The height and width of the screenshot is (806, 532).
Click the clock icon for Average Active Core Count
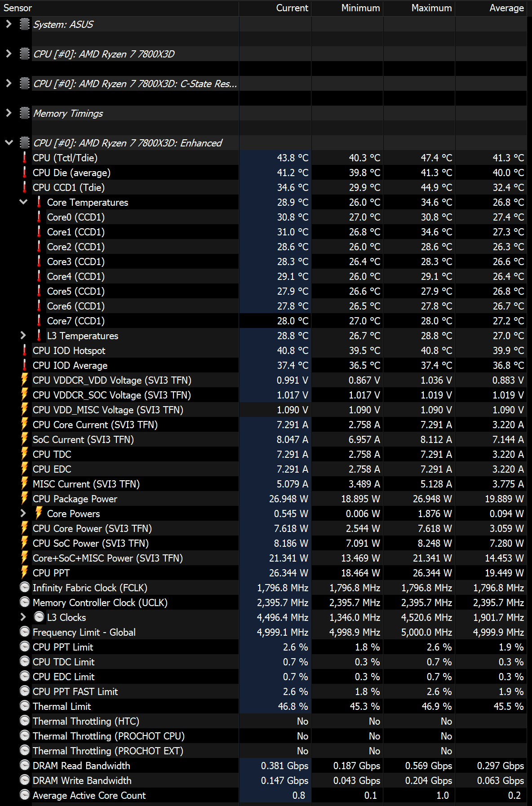25,795
